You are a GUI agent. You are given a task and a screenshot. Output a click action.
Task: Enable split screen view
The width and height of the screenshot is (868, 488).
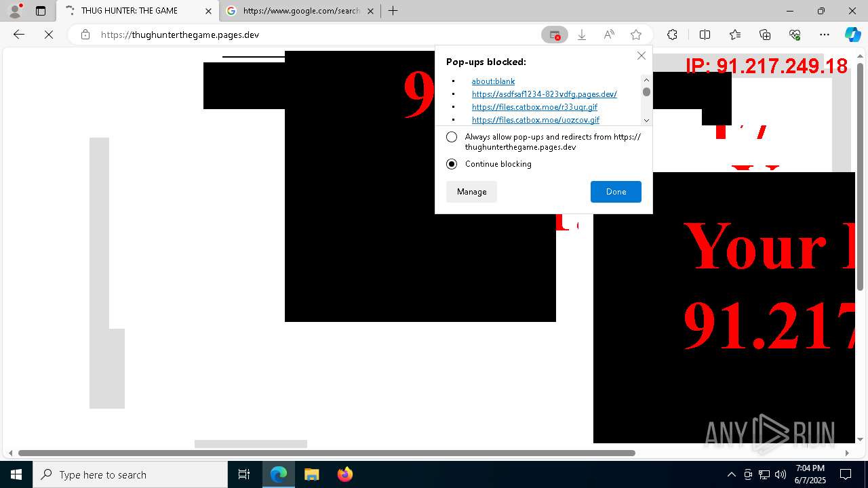click(x=705, y=35)
